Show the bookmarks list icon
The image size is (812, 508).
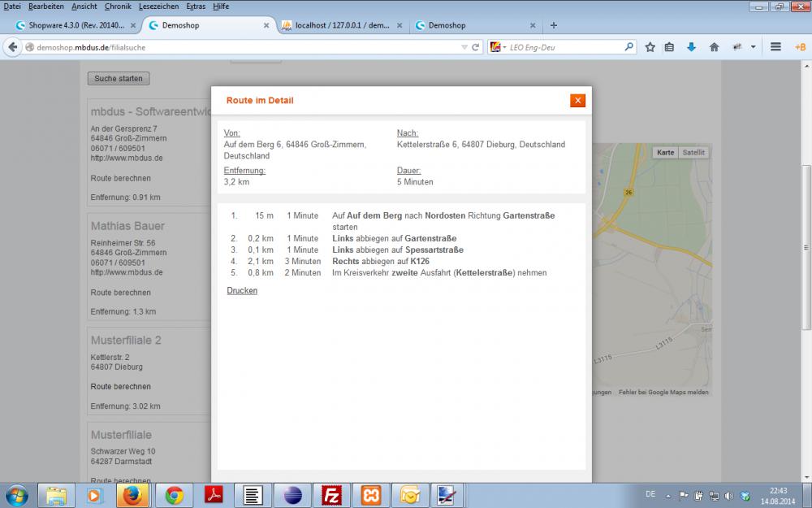[x=670, y=47]
